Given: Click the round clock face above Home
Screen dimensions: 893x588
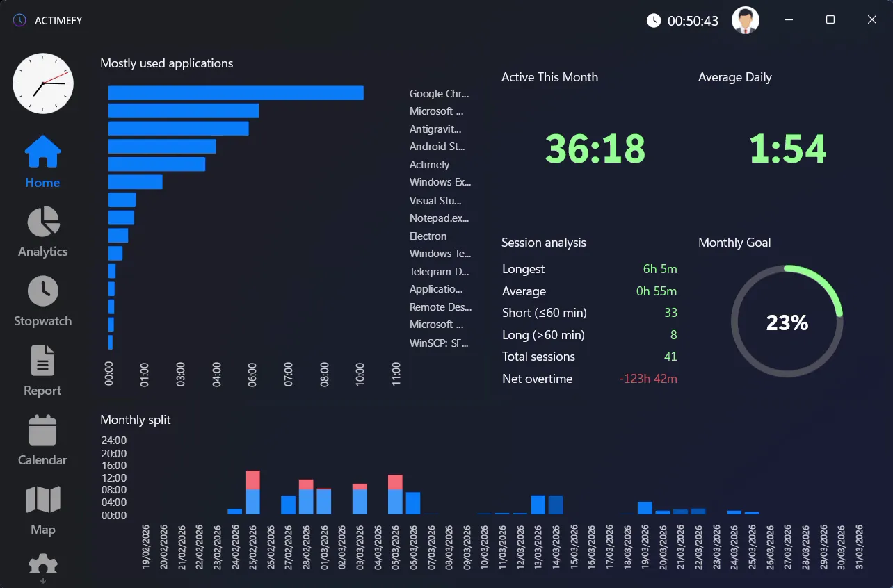Looking at the screenshot, I should (x=42, y=83).
